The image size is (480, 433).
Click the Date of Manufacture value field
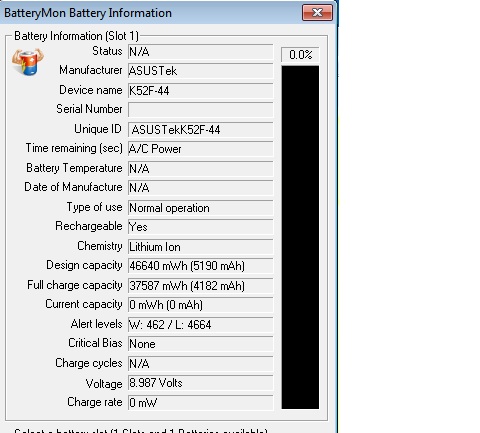point(200,188)
